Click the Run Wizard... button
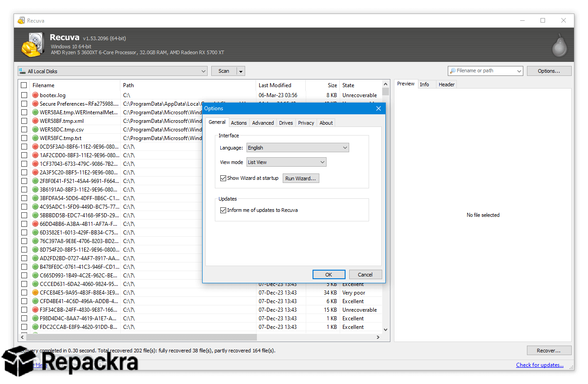Viewport: 588px width, 384px height. click(x=301, y=178)
